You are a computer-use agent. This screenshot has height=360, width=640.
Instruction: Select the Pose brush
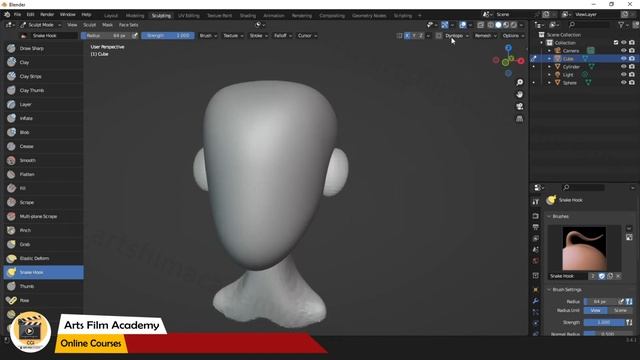tap(43, 300)
